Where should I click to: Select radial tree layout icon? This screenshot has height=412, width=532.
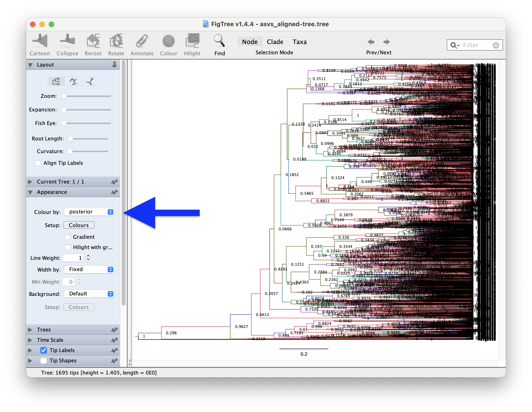click(90, 81)
